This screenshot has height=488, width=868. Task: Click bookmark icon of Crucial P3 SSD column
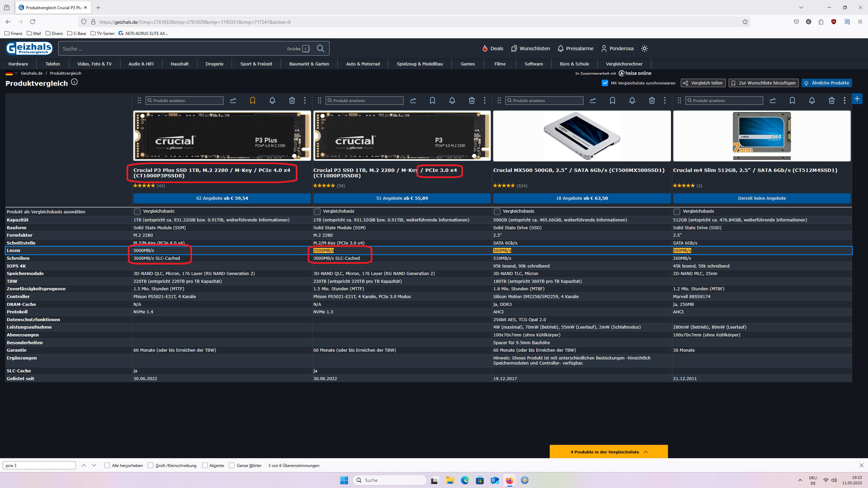click(432, 100)
